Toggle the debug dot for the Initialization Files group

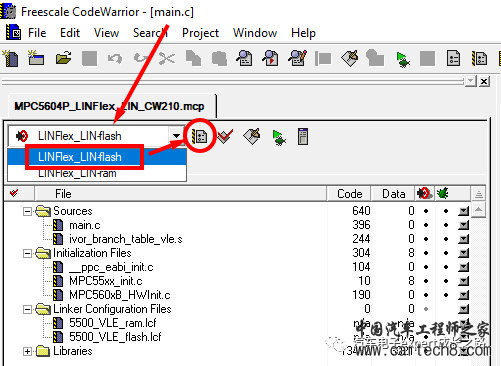coord(446,253)
